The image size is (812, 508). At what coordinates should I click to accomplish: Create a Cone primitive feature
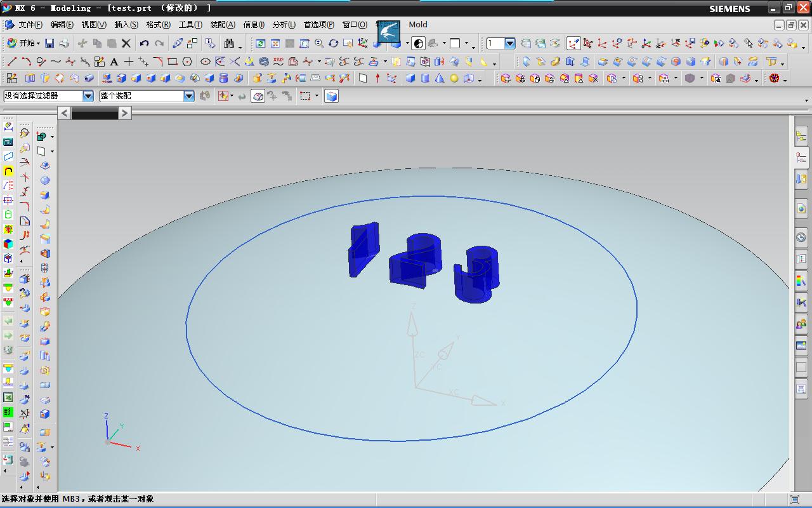[x=440, y=78]
